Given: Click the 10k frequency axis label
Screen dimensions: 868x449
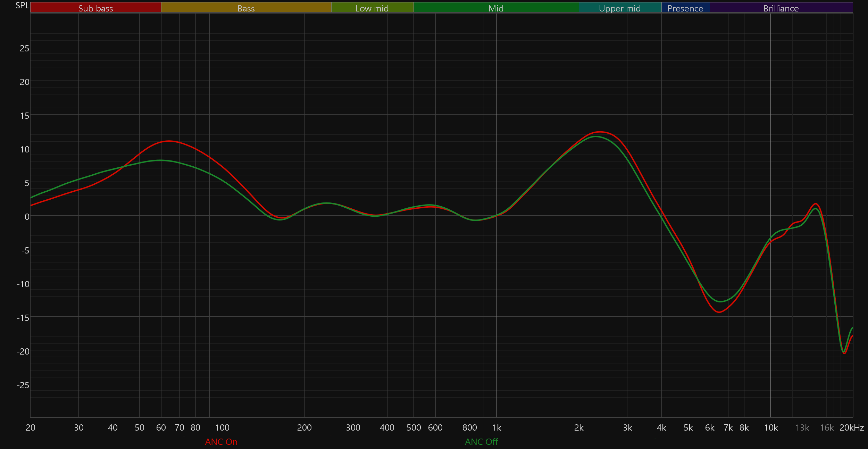Looking at the screenshot, I should pos(771,427).
